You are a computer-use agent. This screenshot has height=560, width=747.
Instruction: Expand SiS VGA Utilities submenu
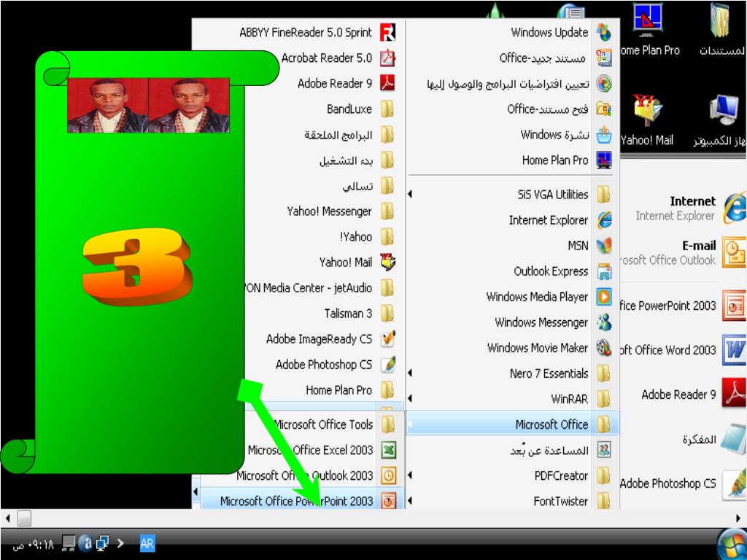[410, 194]
